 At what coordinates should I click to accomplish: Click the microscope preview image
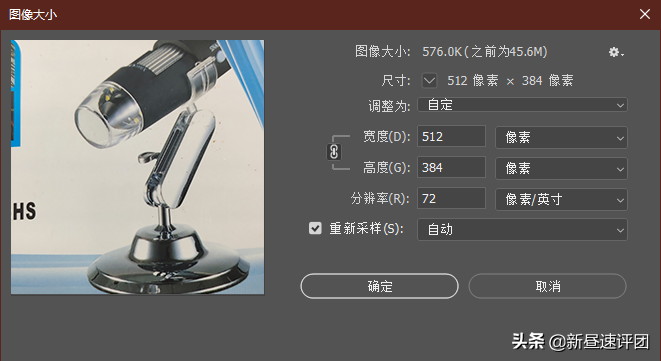(137, 167)
